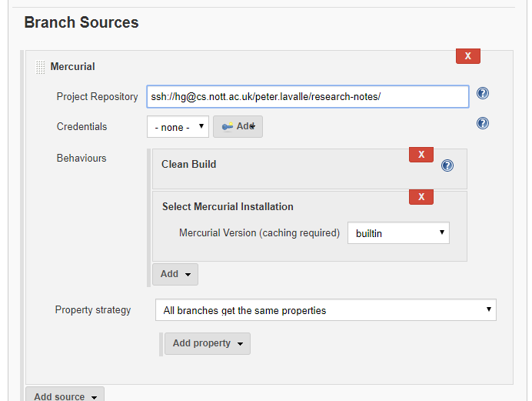Screen dimensions: 532x401
Task: Click the Mercurial Version (caching required) label
Action: point(259,233)
